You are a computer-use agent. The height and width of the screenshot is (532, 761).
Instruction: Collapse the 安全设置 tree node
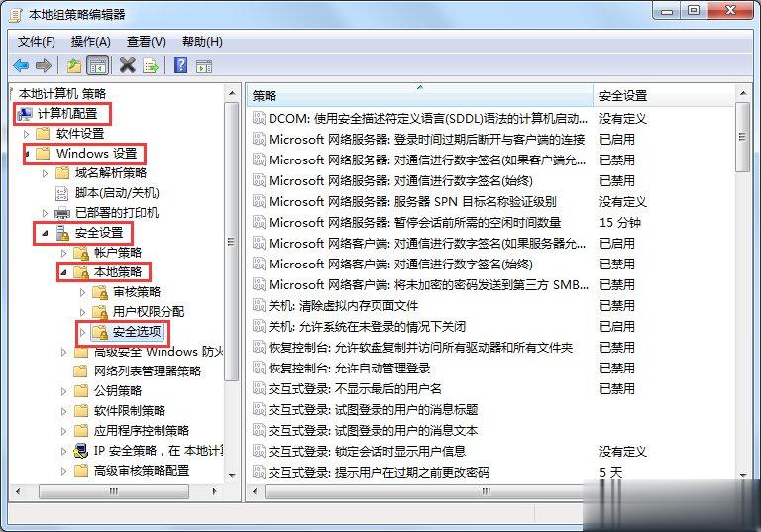click(x=46, y=234)
